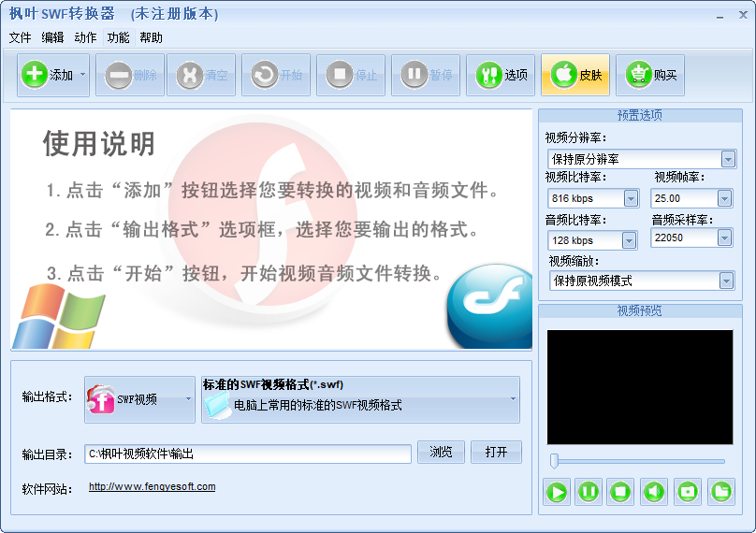This screenshot has width=756, height=533.
Task: Open the 文件 (File) menu
Action: [20, 37]
